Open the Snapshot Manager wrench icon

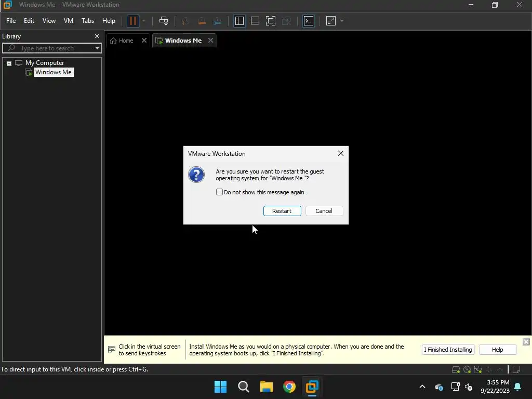point(218,21)
